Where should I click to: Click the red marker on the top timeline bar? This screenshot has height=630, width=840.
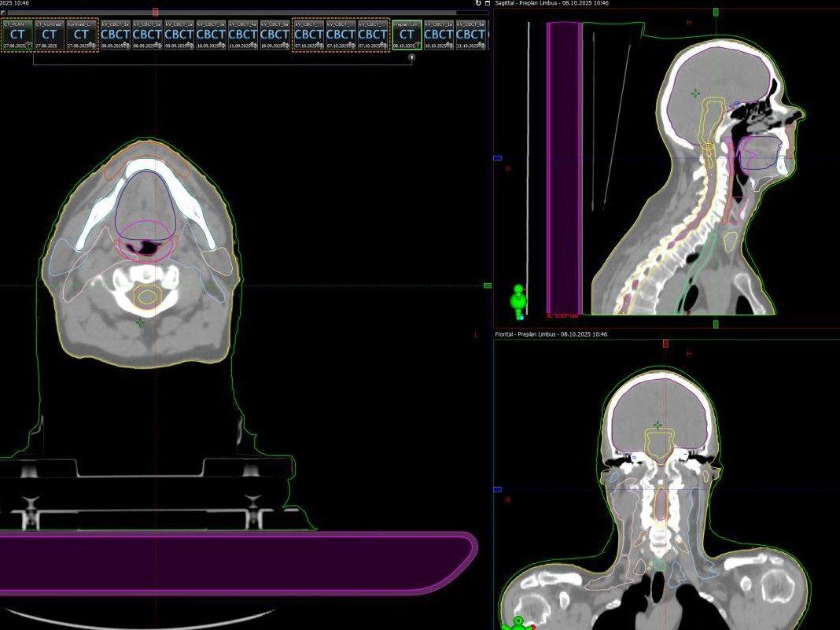click(155, 12)
